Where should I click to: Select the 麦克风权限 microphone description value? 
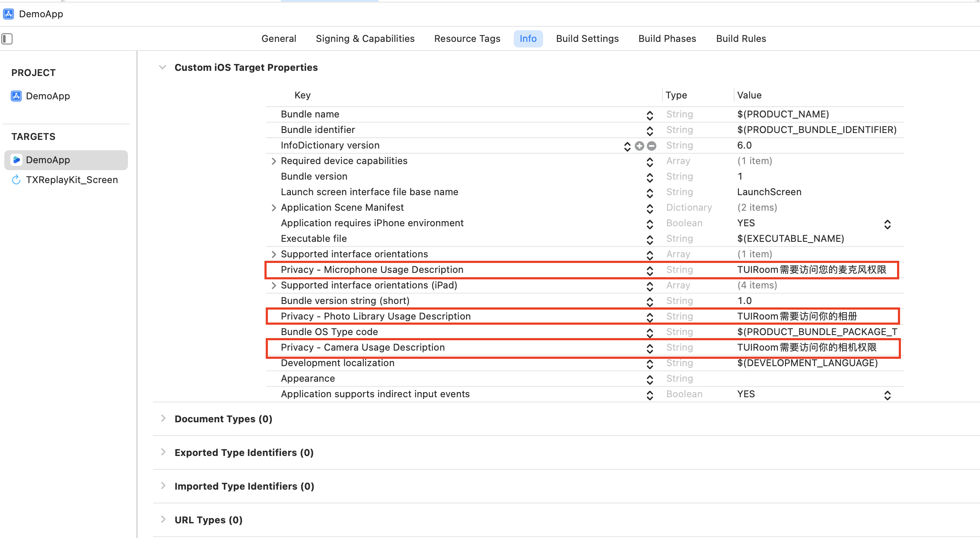[x=811, y=269]
